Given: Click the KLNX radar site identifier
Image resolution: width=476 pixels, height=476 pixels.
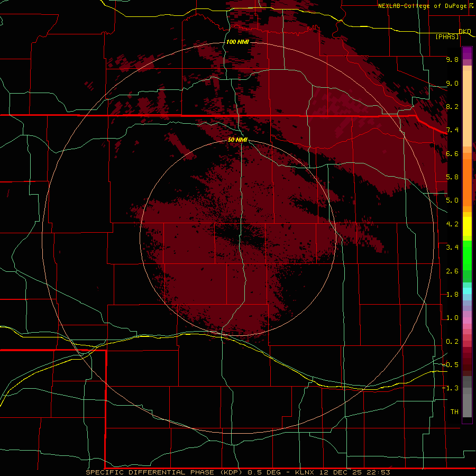Looking at the screenshot, I should (x=305, y=472).
